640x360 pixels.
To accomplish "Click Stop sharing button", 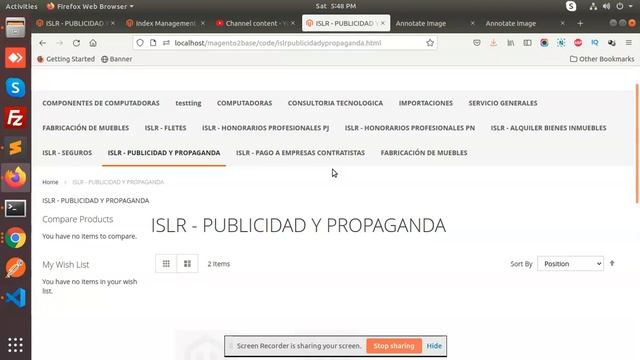I will [394, 346].
